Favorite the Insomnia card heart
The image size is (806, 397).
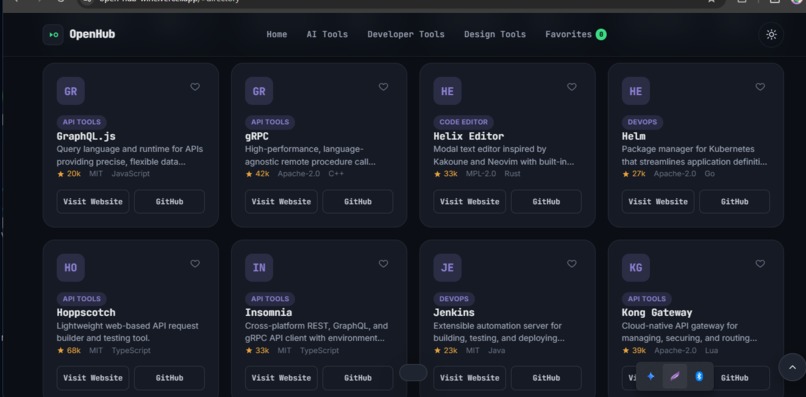click(x=383, y=264)
